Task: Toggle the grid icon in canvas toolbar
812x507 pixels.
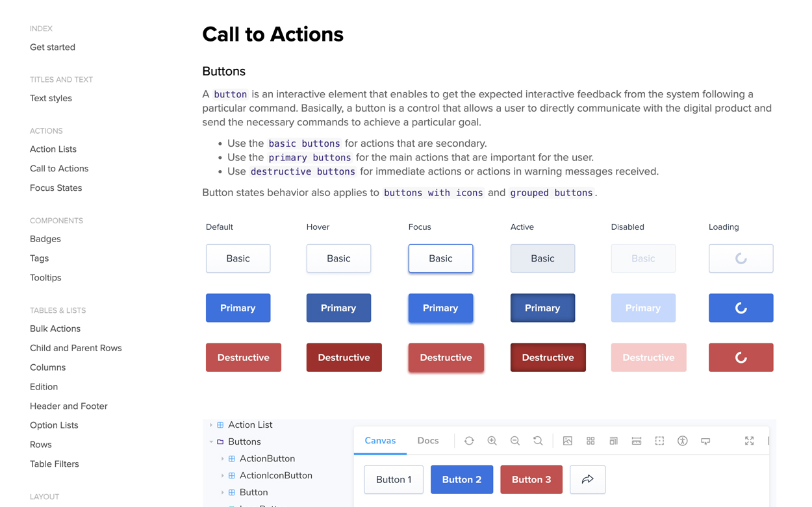Action: pos(590,441)
